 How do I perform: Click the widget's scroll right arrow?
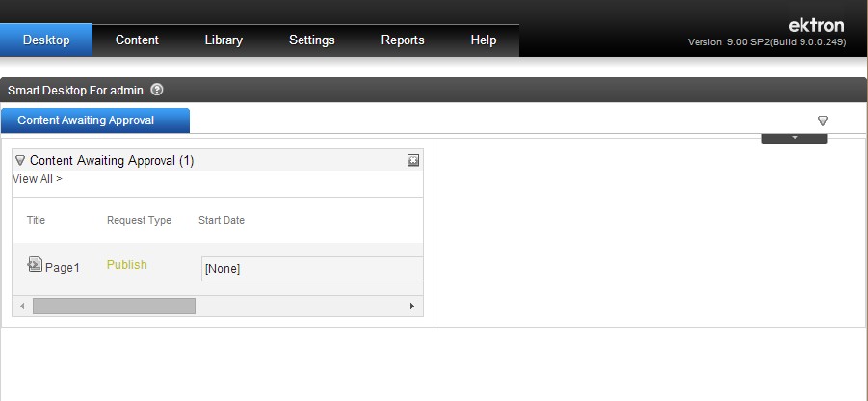[x=412, y=306]
